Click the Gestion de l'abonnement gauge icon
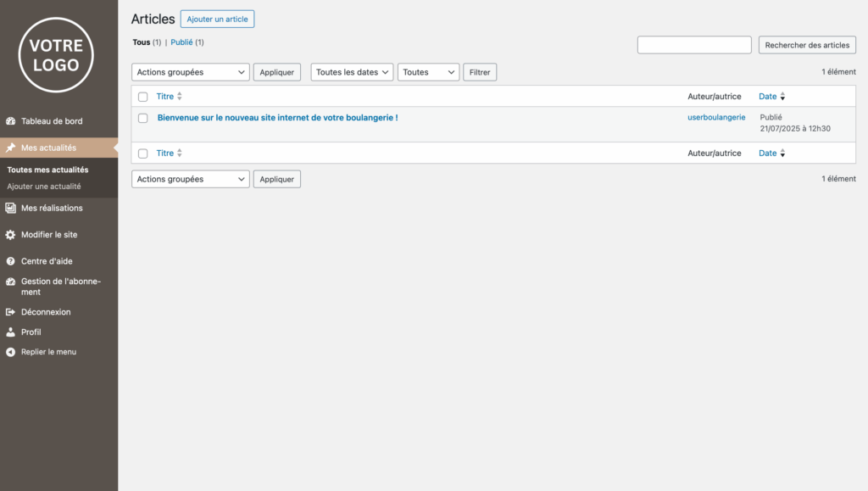 (11, 282)
